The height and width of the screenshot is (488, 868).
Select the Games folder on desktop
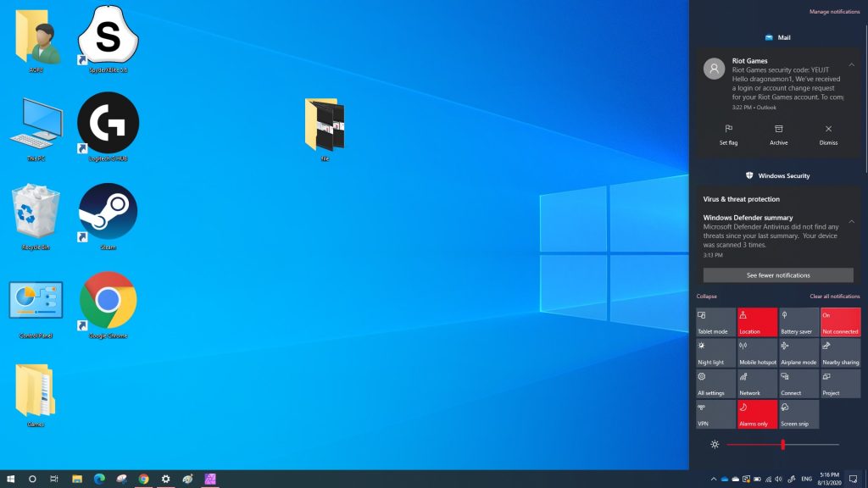pyautogui.click(x=36, y=395)
